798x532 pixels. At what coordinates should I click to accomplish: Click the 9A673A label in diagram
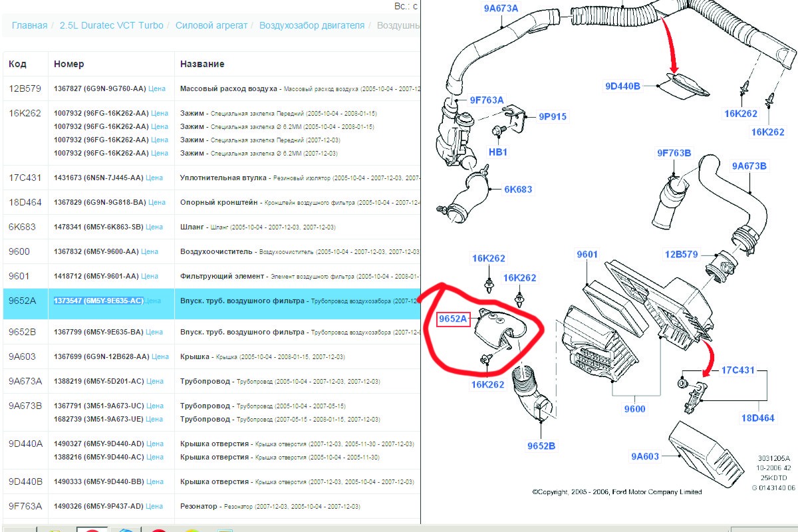[501, 9]
